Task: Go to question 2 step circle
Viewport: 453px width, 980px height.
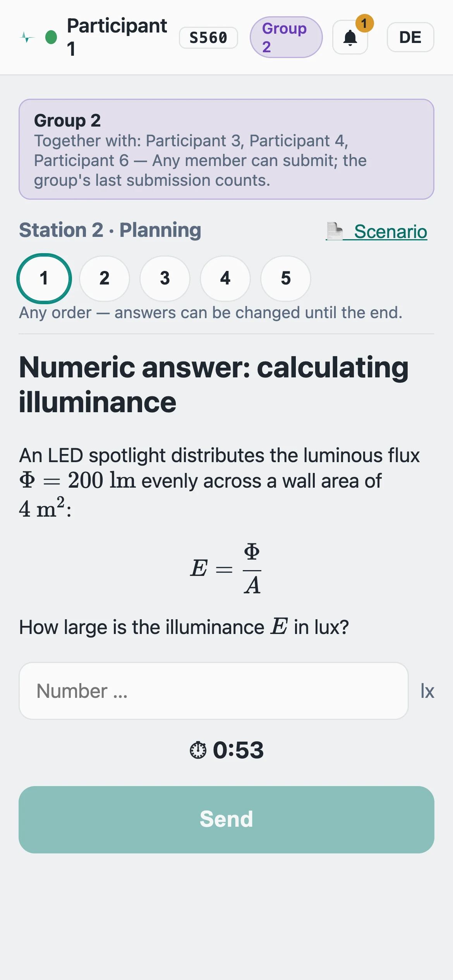Action: pos(105,278)
